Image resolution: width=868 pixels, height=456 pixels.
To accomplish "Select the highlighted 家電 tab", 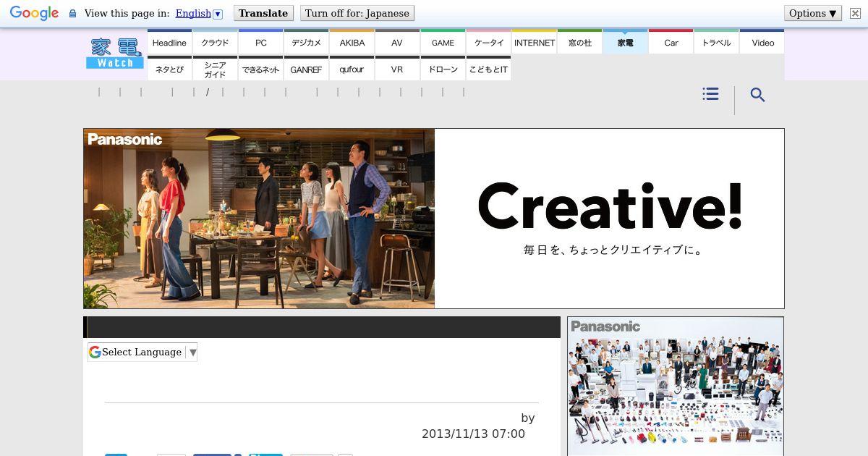I will pos(625,43).
